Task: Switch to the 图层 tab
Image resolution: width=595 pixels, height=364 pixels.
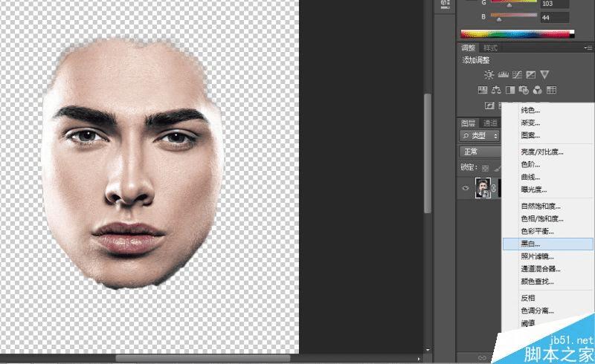Action: [468, 123]
